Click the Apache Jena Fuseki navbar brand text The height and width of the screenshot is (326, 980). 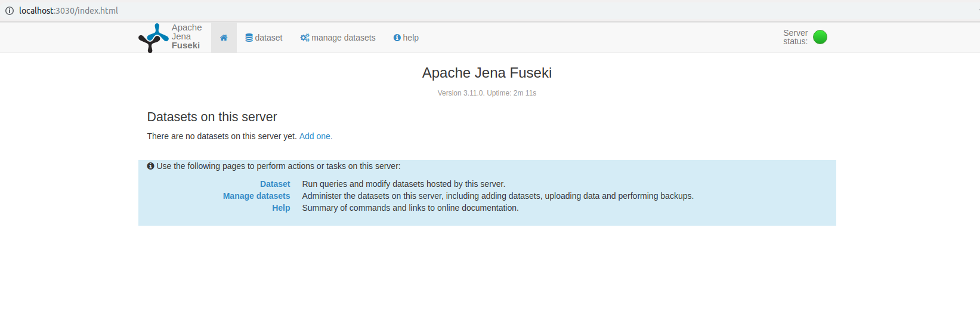[x=186, y=36]
